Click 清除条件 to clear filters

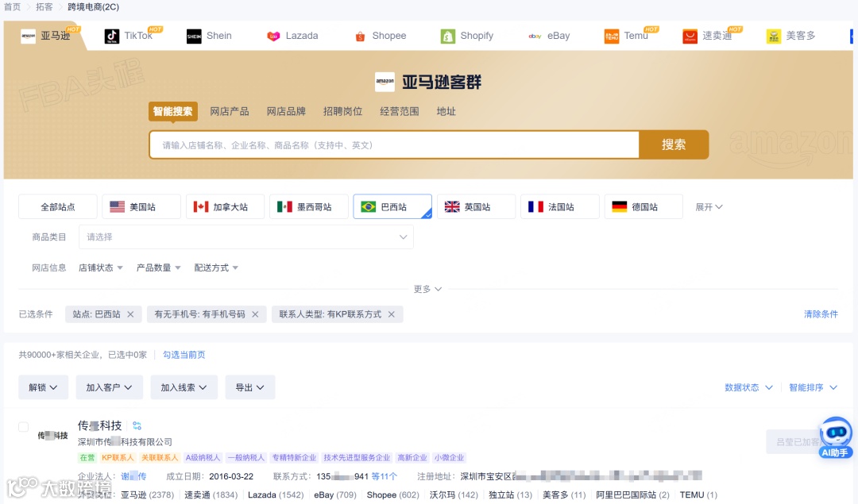click(x=821, y=314)
